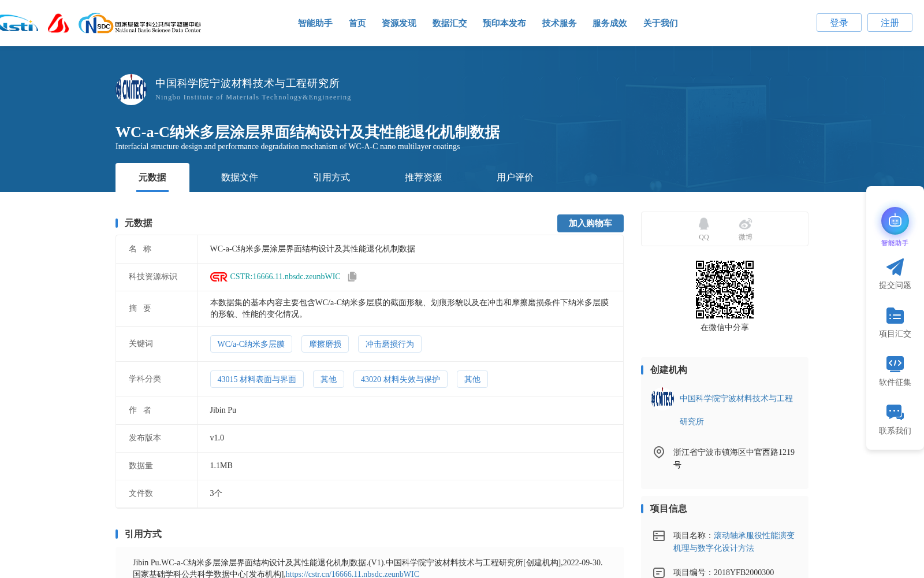Open the 技术服务 menu item
This screenshot has height=578, width=924.
(559, 23)
